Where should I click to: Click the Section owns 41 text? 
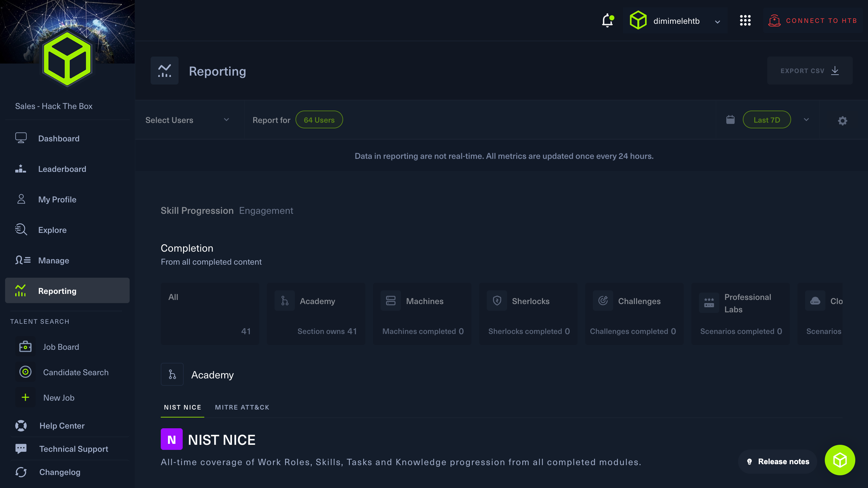tap(327, 331)
